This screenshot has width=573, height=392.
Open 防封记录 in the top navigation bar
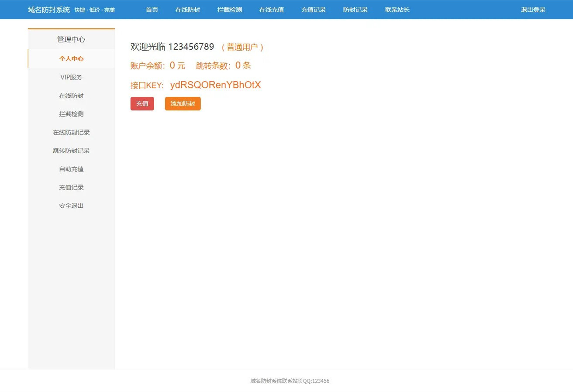pyautogui.click(x=356, y=10)
